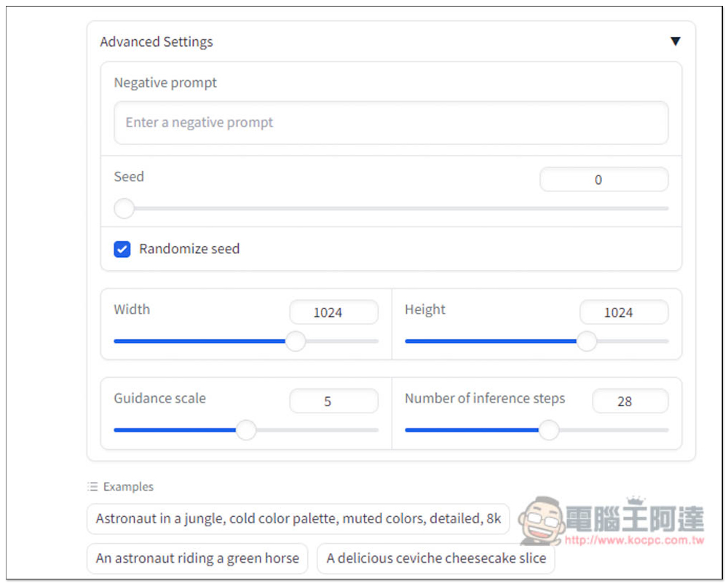Screen dimensions: 728x586
Task: Click the Height label text
Action: (x=425, y=309)
